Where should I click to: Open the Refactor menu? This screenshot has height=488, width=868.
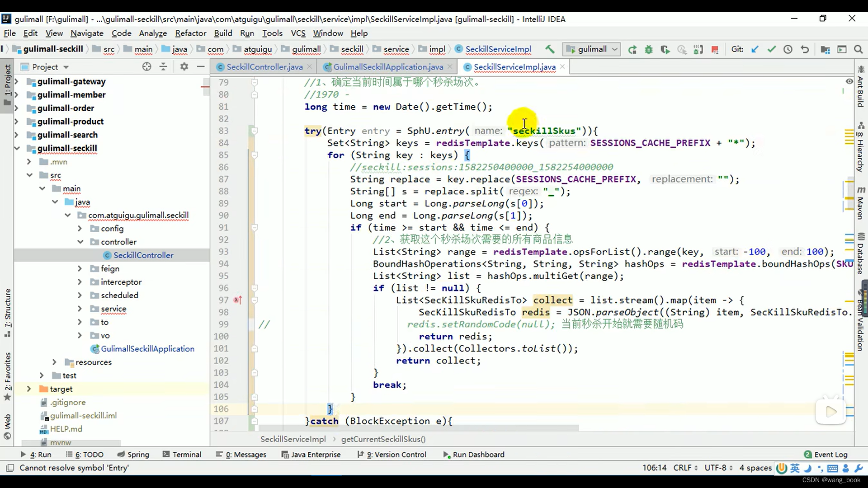tap(190, 33)
